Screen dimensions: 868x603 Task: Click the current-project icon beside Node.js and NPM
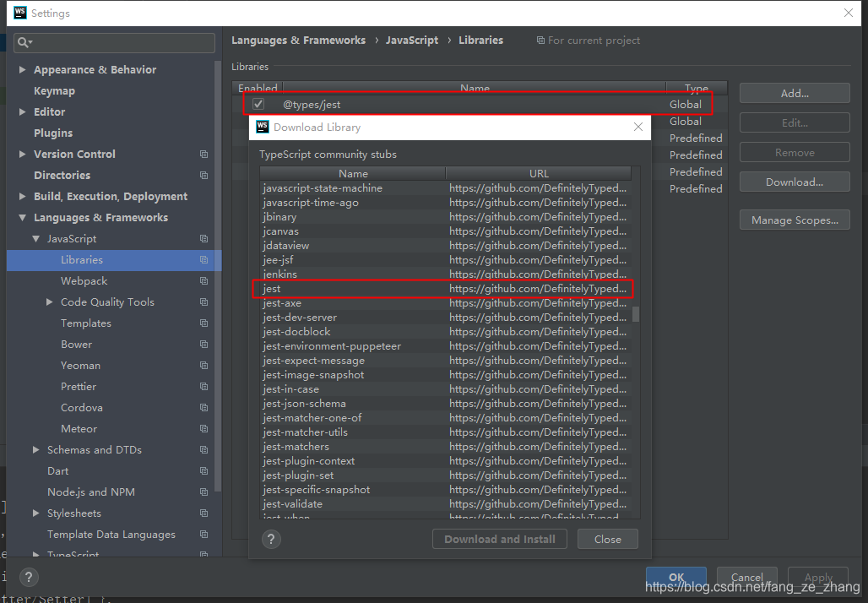203,492
